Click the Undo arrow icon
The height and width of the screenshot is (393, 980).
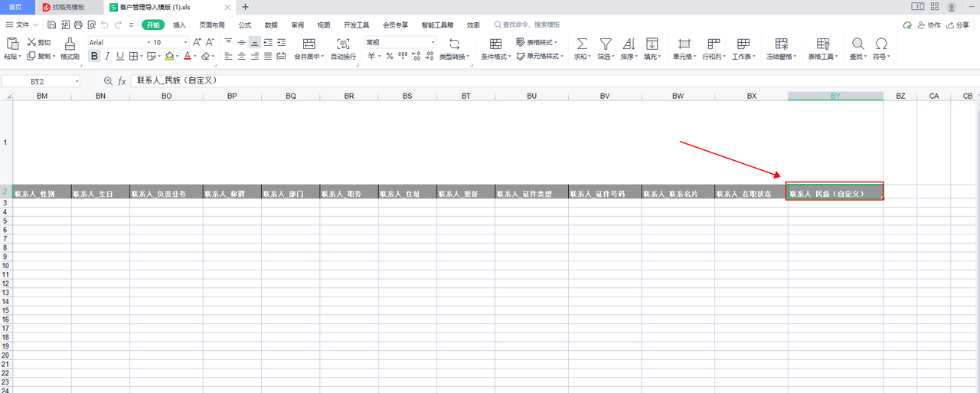tap(104, 25)
